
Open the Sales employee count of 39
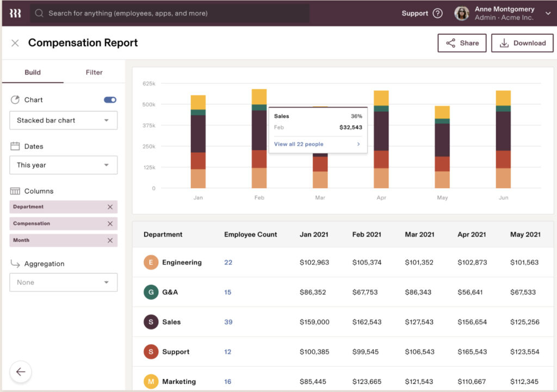point(228,322)
